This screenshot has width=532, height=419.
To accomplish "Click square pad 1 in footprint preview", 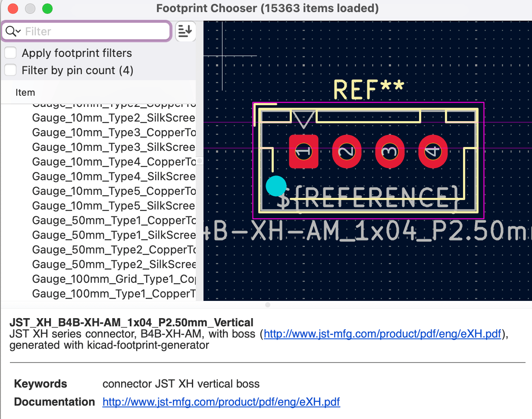I will [304, 151].
